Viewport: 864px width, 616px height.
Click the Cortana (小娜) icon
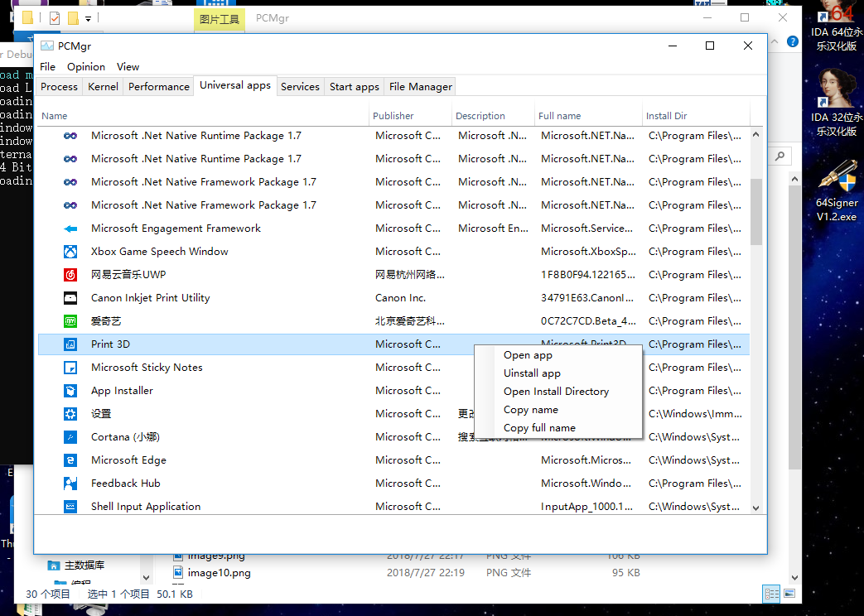point(70,437)
